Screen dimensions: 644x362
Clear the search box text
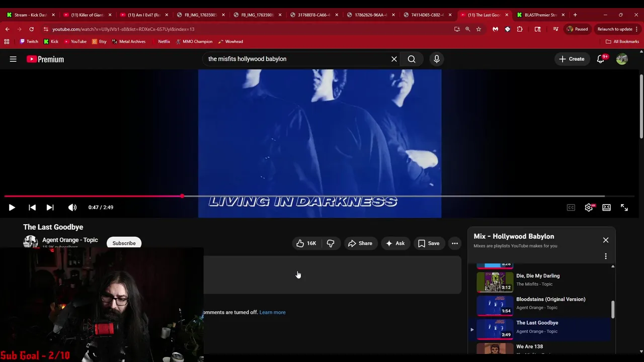click(x=394, y=59)
